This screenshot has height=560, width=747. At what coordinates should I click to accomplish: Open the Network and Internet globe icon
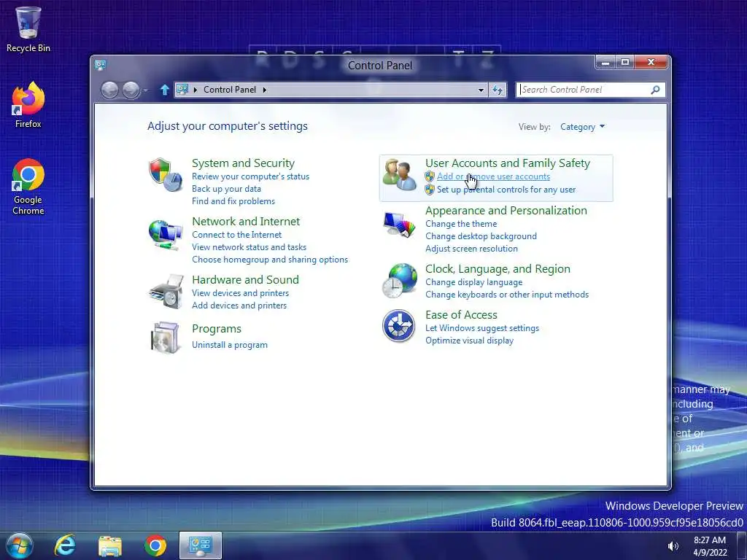tap(165, 234)
